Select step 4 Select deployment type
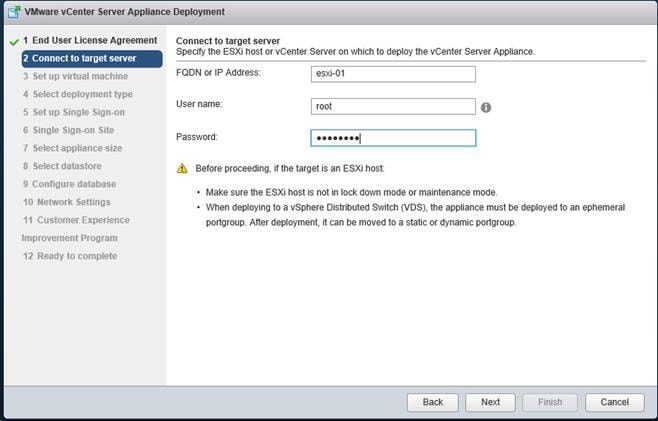658x421 pixels. [78, 94]
